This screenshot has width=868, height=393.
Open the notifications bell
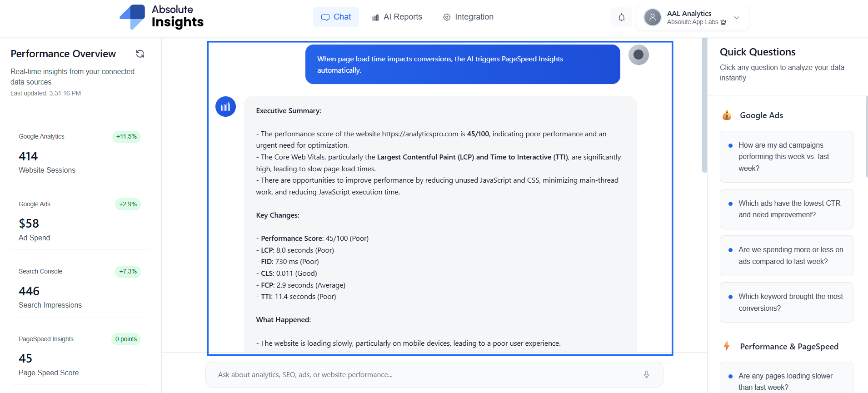(x=621, y=17)
